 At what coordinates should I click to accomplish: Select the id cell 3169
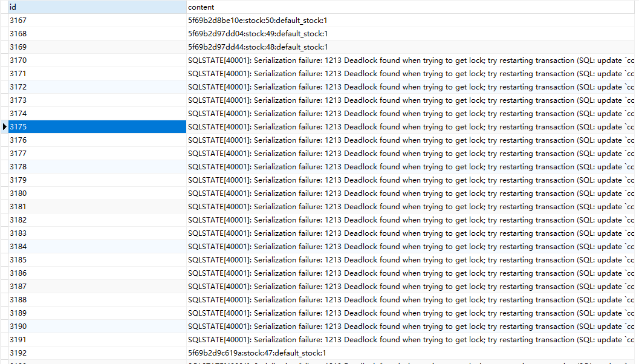pos(97,47)
